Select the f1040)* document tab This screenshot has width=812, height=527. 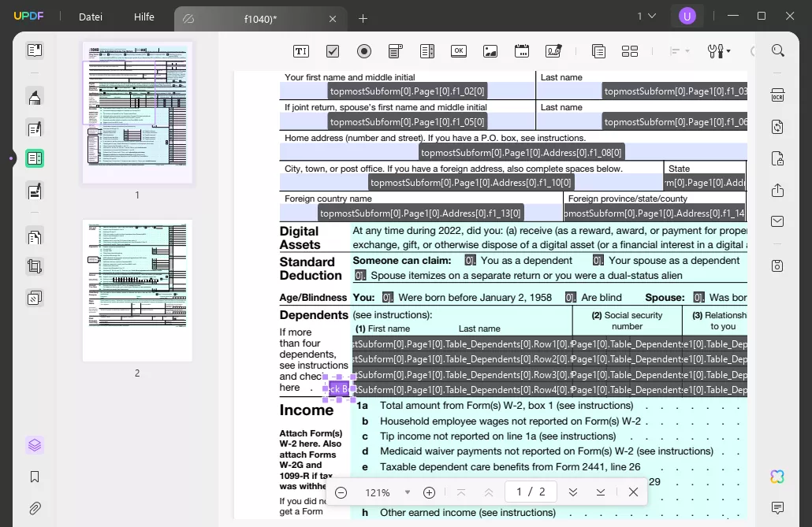(x=260, y=19)
